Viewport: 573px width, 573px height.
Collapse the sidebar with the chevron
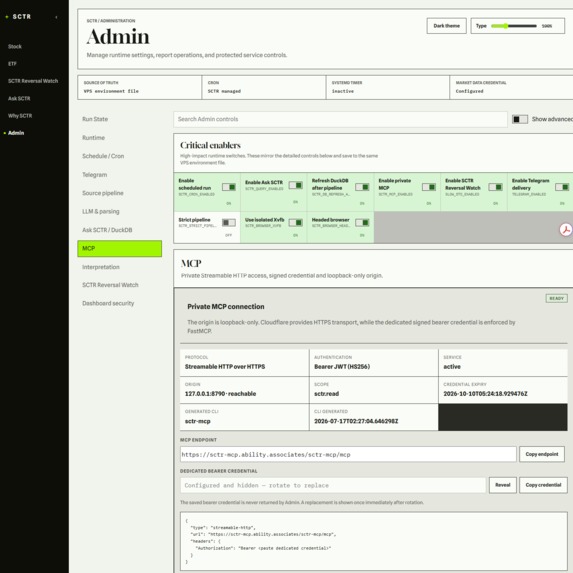coord(56,17)
